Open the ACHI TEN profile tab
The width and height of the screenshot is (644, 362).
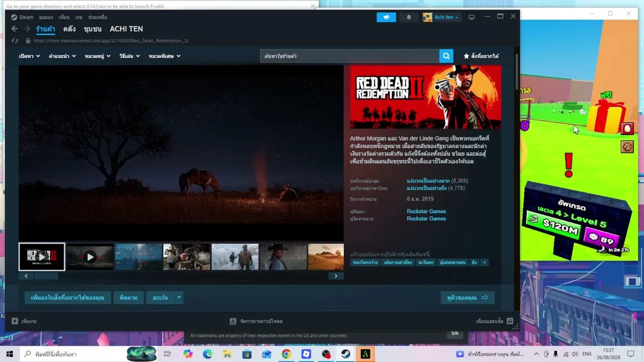tap(126, 29)
